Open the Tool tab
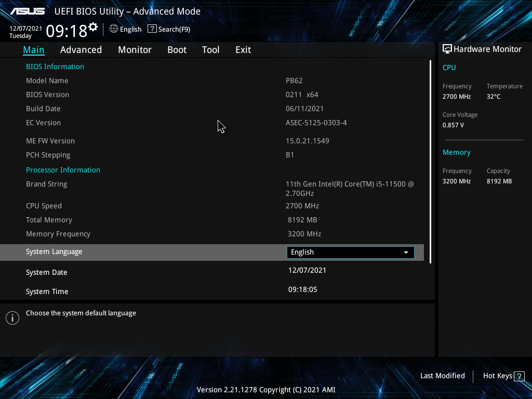The image size is (532, 399). click(211, 50)
